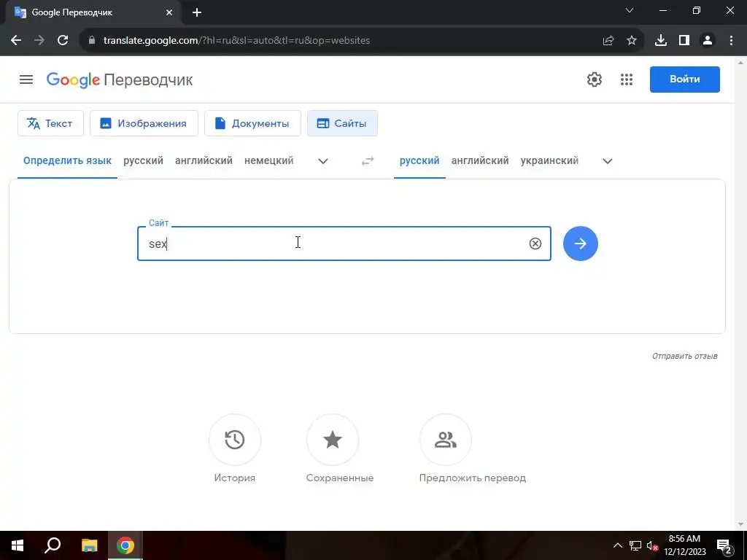Open Chrome three-dot menu
The width and height of the screenshot is (747, 560).
[731, 41]
